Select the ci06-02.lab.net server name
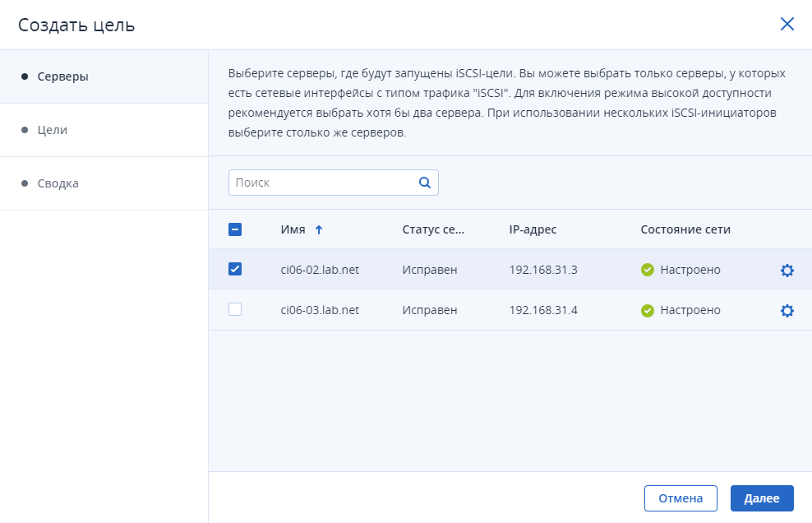This screenshot has width=812, height=523. coord(320,270)
